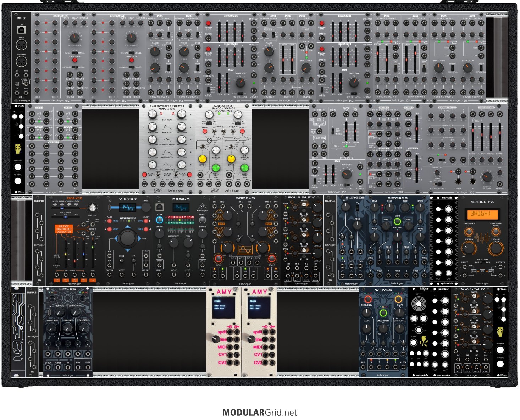
Task: Toggle Parallel/Series switch on the right sequencer
Action: click(x=131, y=67)
